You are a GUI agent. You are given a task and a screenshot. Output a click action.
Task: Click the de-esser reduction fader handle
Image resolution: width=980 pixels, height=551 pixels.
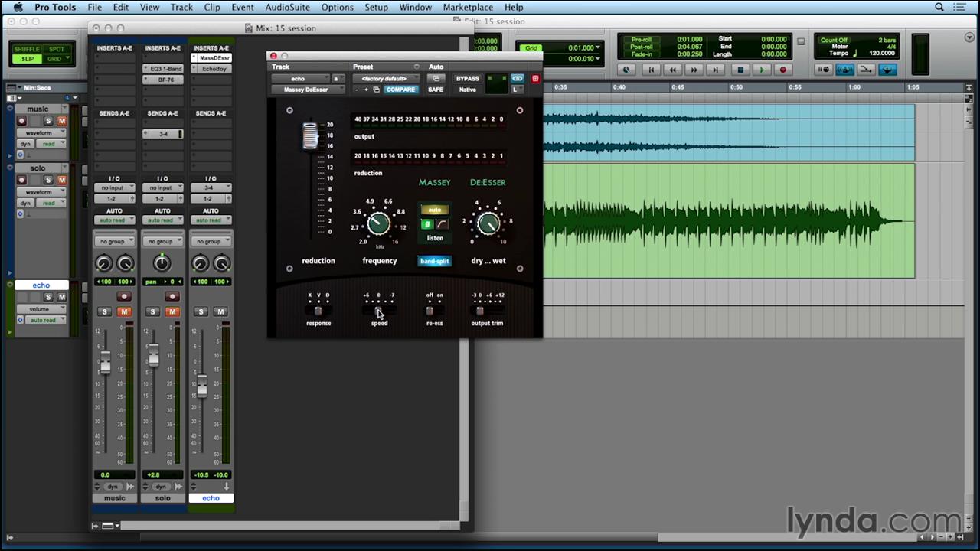coord(310,136)
